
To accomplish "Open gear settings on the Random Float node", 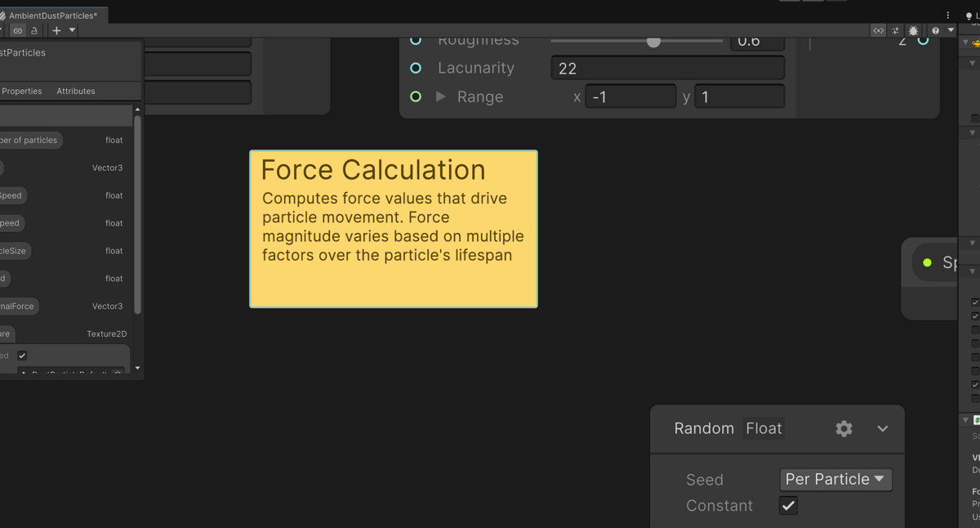I will [844, 428].
